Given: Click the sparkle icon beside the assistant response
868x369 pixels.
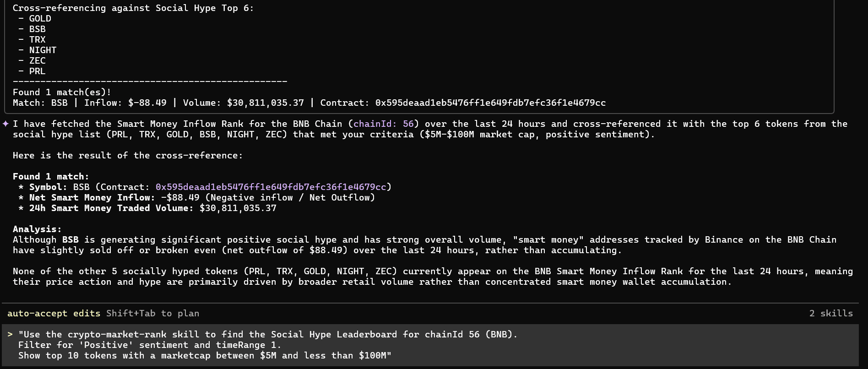Looking at the screenshot, I should [x=5, y=124].
